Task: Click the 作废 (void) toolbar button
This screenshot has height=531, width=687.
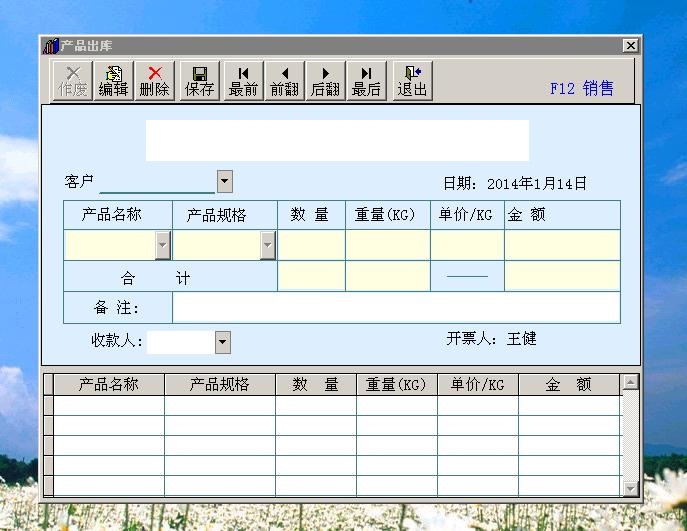Action: click(73, 81)
